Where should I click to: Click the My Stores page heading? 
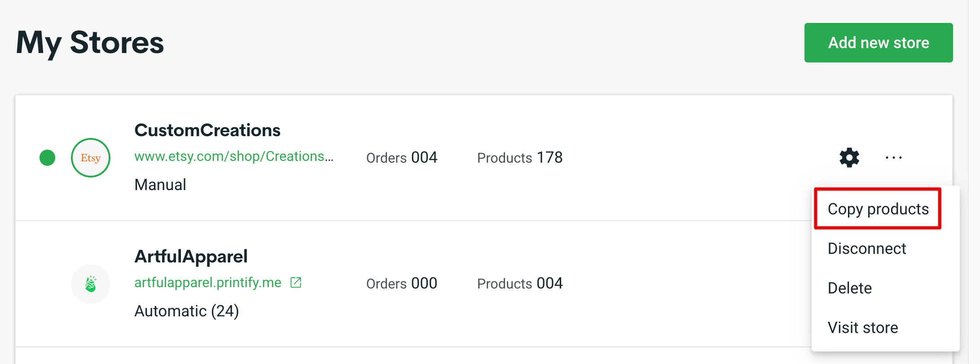tap(90, 43)
